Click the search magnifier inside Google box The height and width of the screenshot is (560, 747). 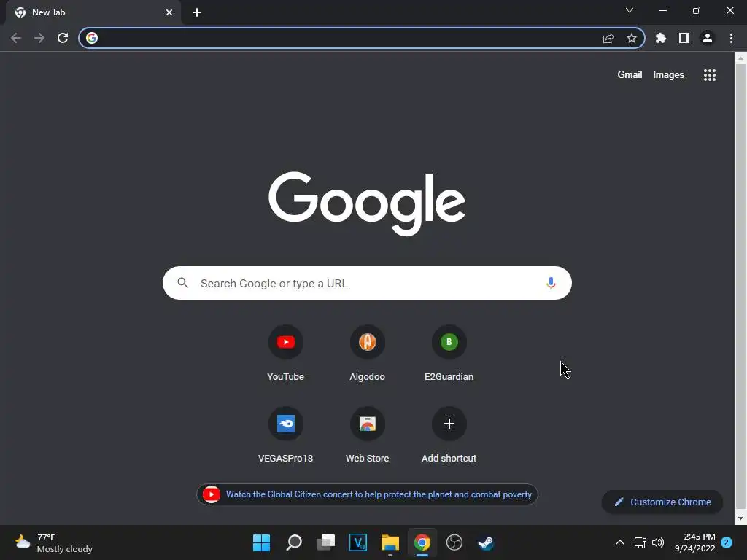point(183,284)
